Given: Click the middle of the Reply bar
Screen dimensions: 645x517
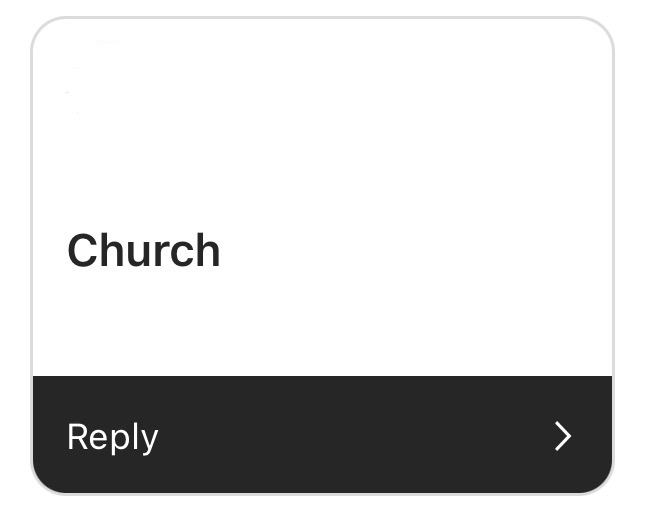Looking at the screenshot, I should click(322, 435).
